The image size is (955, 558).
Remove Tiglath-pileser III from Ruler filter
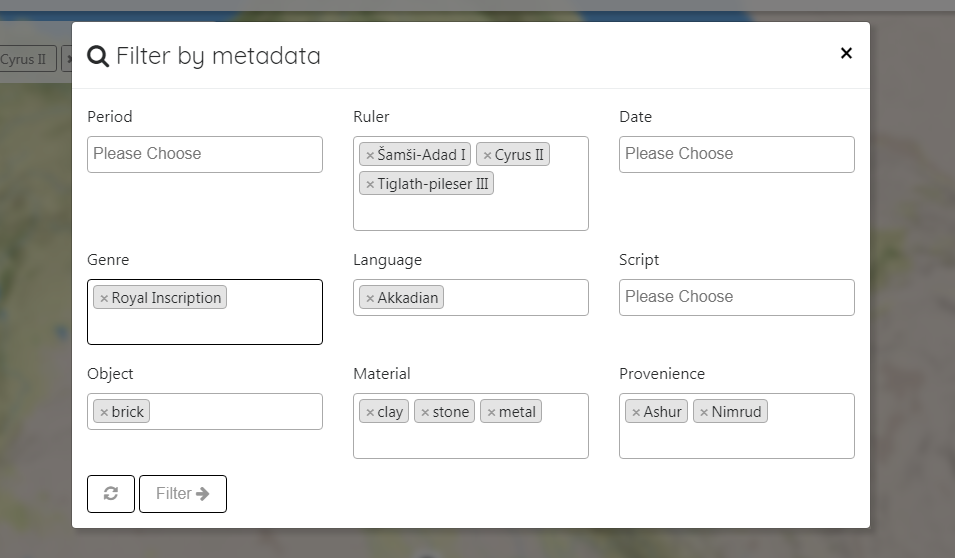[370, 185]
